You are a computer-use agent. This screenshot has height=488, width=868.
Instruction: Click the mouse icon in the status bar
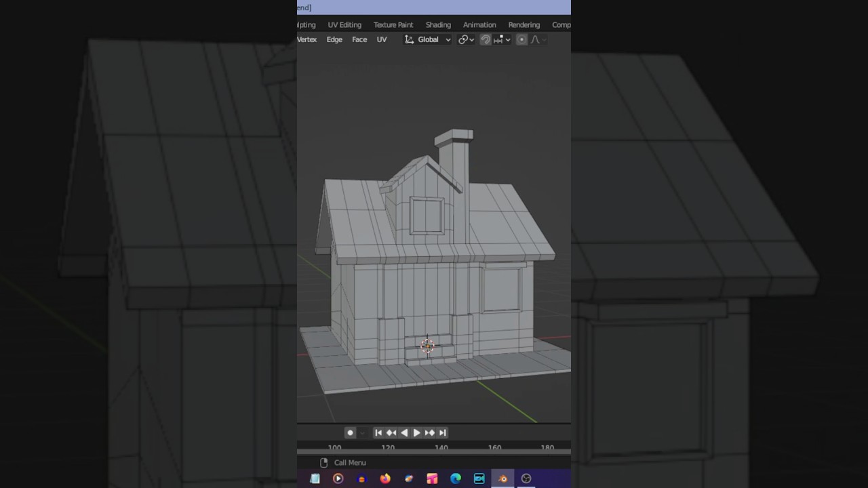(323, 462)
